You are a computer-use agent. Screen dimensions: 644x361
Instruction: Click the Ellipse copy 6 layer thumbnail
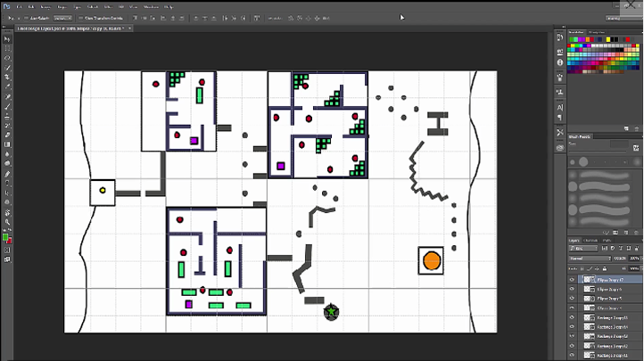[x=590, y=289]
